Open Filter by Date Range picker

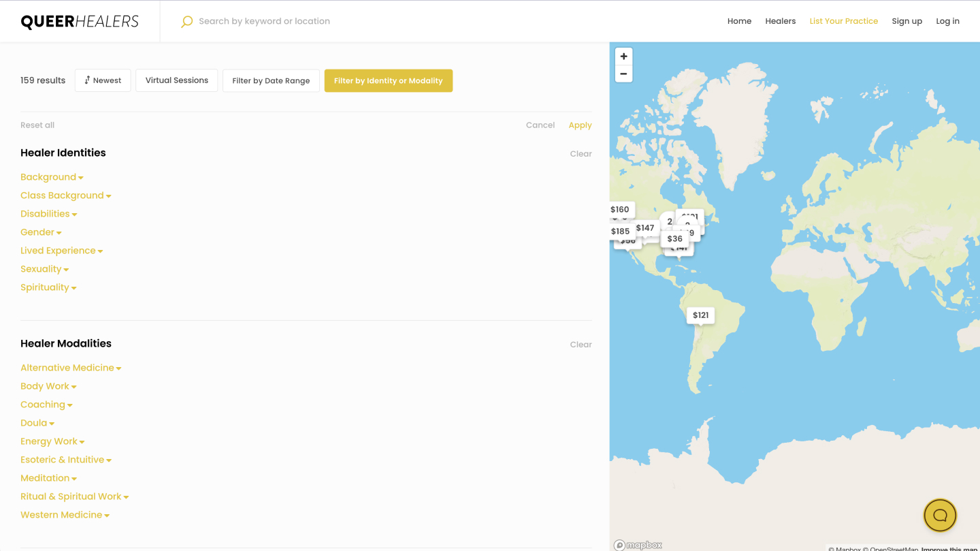point(271,80)
